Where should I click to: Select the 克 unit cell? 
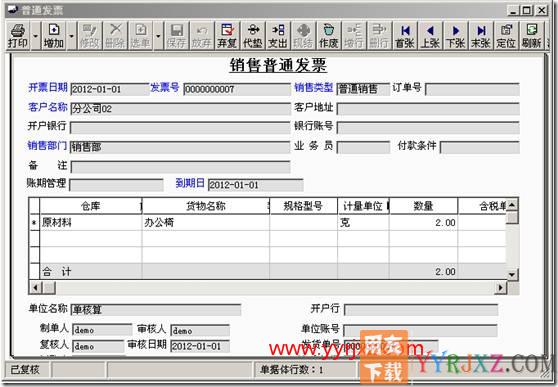[363, 223]
